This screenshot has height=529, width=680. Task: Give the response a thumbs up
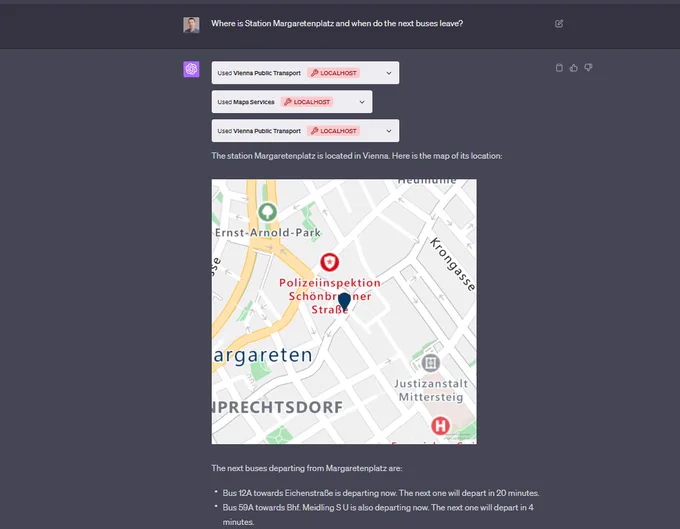[574, 68]
